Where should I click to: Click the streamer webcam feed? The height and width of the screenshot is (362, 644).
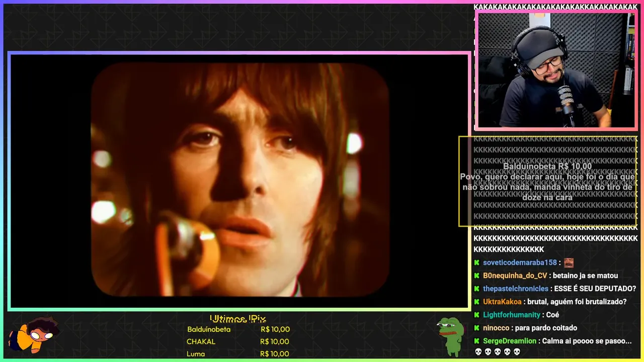(x=556, y=70)
